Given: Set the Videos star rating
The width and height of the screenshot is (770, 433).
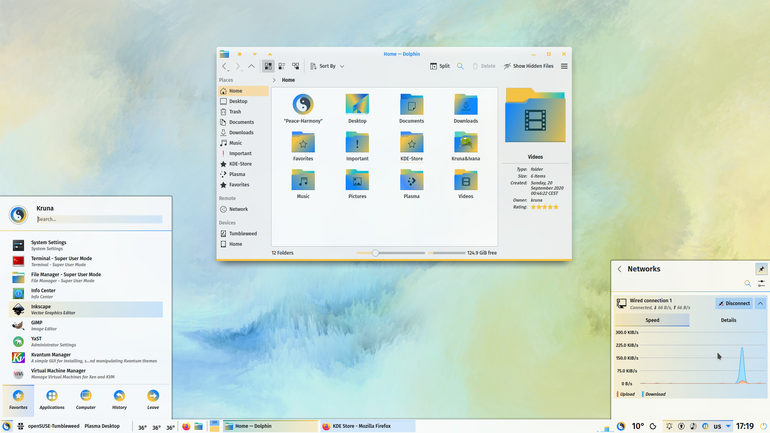Looking at the screenshot, I should click(545, 207).
